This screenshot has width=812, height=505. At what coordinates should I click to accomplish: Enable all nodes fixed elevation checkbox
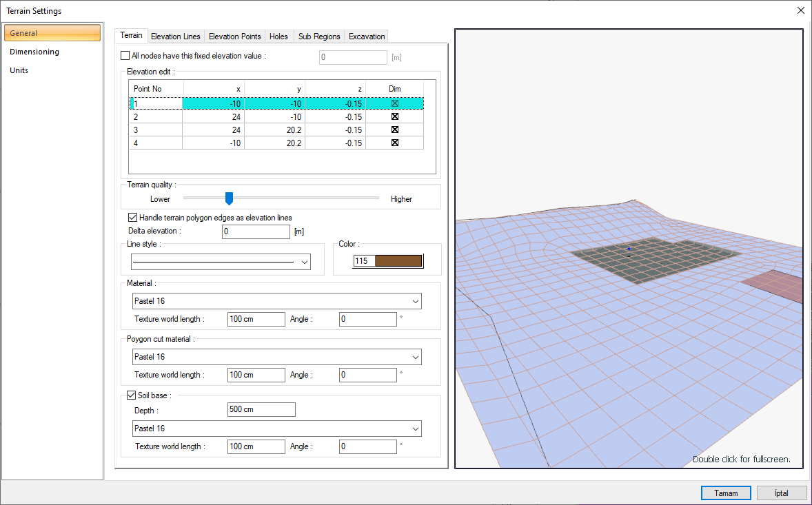[x=125, y=56]
